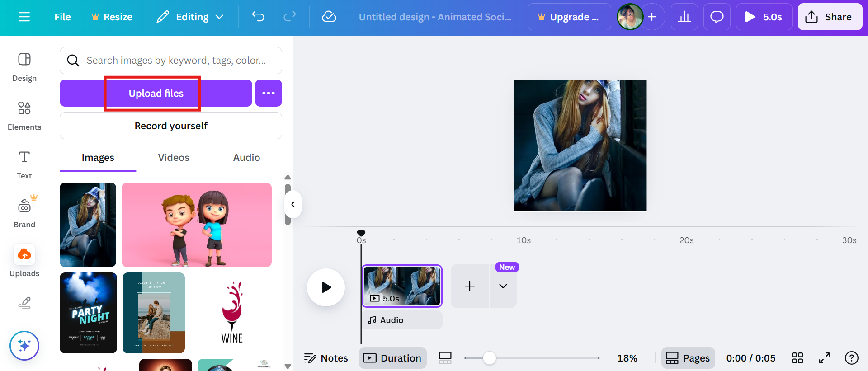Open the help question mark
Image resolution: width=868 pixels, height=371 pixels.
pyautogui.click(x=852, y=358)
